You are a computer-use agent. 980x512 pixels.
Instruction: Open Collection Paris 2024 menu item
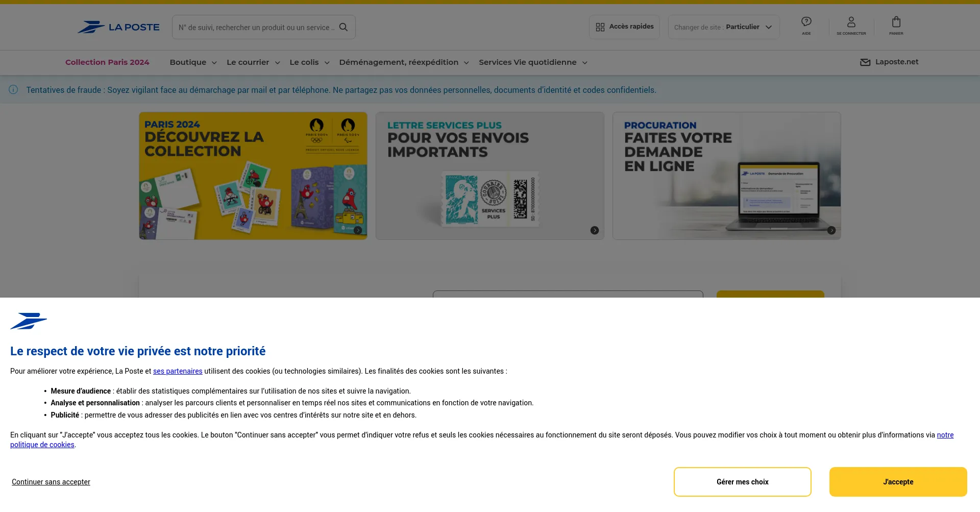tap(107, 62)
